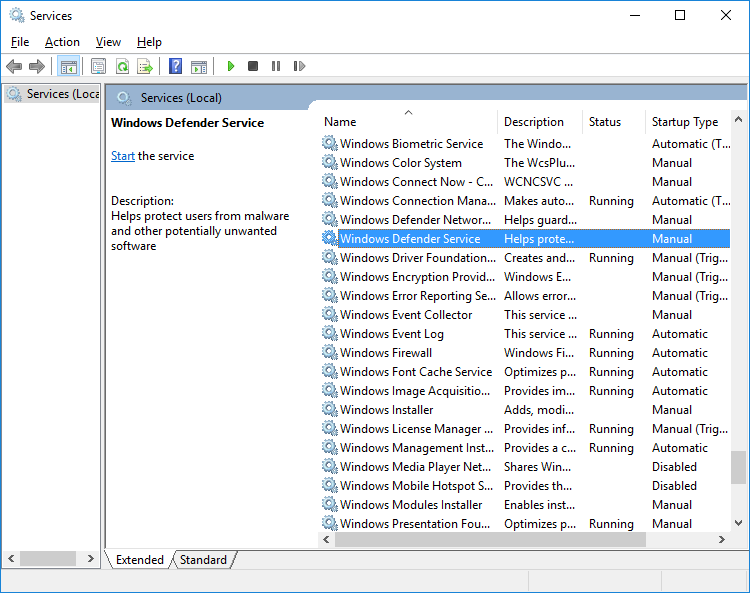Open the Help toolbar icon
750x593 pixels.
point(176,66)
